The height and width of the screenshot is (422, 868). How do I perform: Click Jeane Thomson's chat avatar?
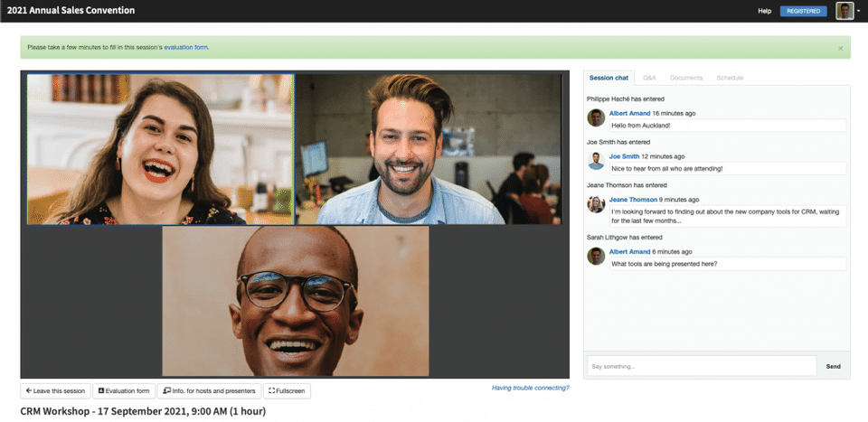pos(596,204)
